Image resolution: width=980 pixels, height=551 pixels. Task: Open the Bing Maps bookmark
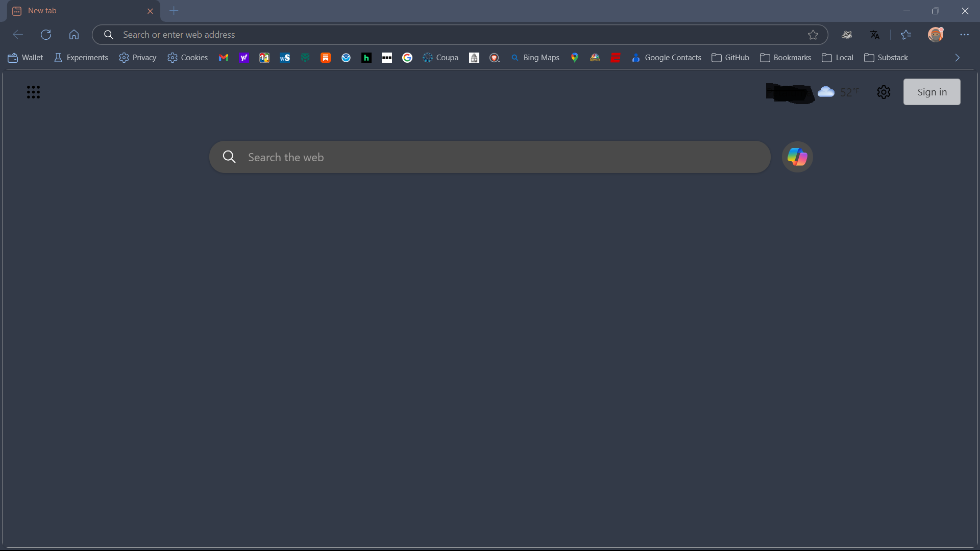535,58
